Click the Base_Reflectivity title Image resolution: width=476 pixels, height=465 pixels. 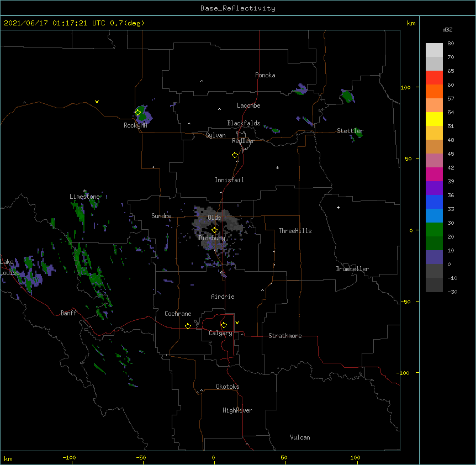(x=238, y=8)
